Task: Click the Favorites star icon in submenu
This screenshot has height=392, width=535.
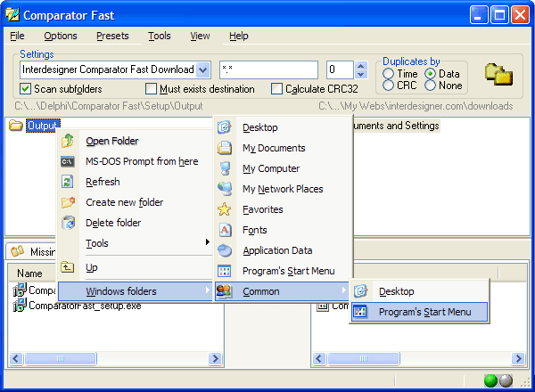Action: click(225, 209)
